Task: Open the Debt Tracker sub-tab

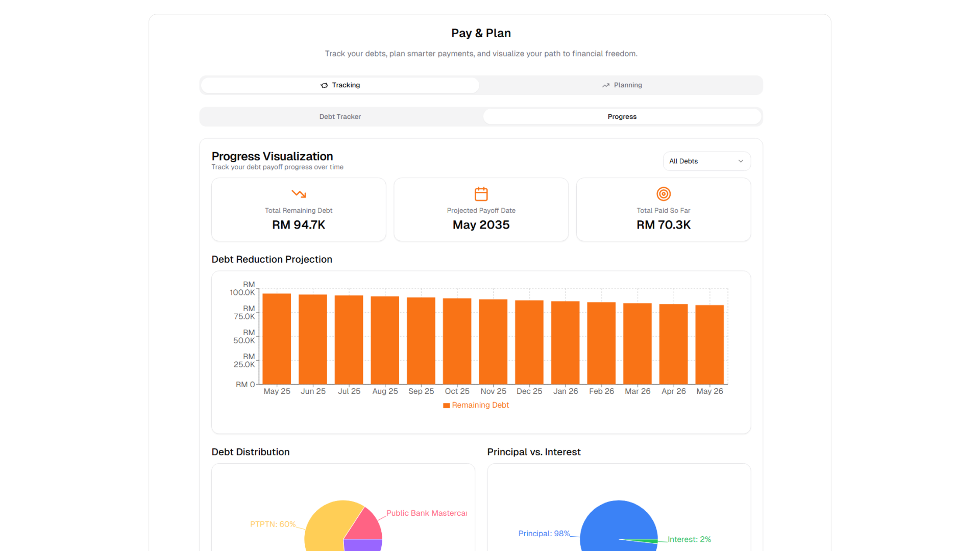Action: (340, 117)
